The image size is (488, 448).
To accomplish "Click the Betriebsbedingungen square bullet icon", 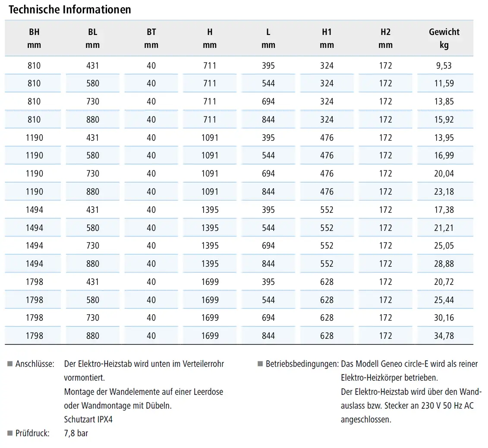I will click(261, 364).
